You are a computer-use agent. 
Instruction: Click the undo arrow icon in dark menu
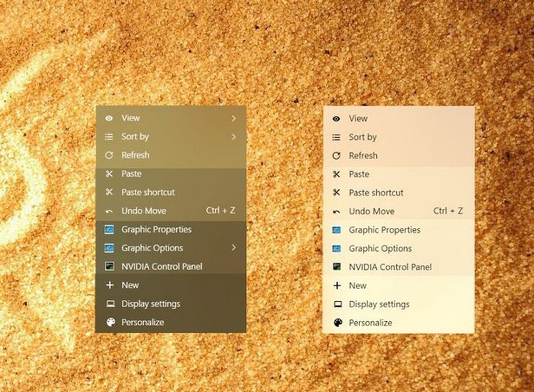[109, 211]
